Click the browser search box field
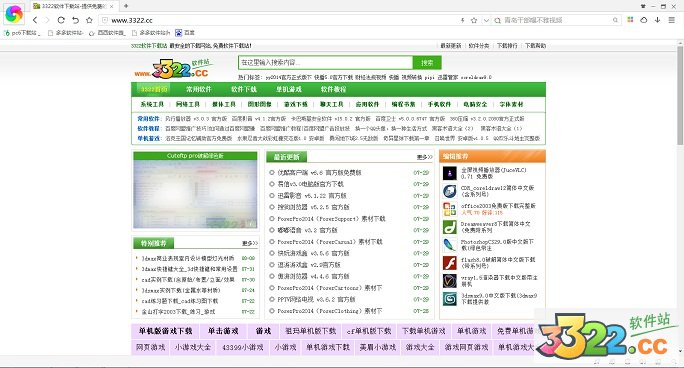The width and height of the screenshot is (684, 368). click(x=556, y=20)
